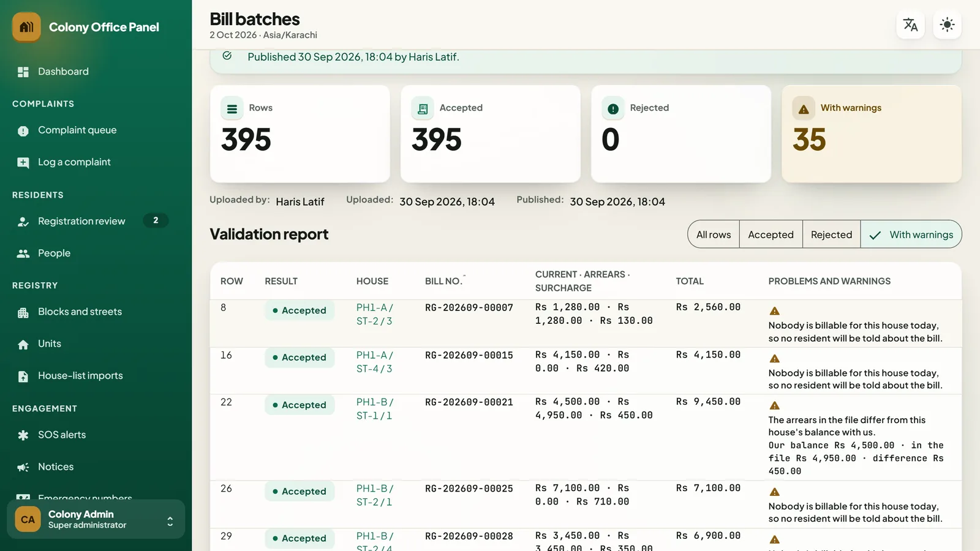
Task: Click the Colony Office Panel logo icon
Action: [26, 27]
